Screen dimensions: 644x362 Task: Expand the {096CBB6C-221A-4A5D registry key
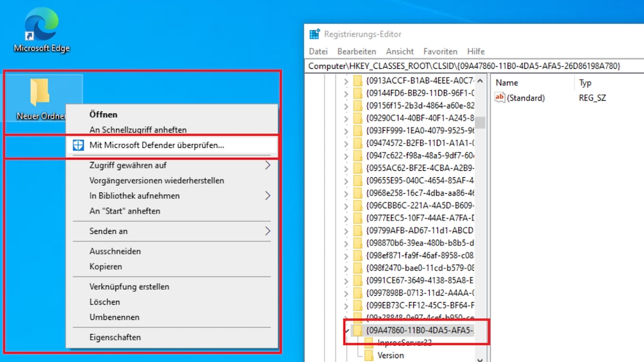pos(346,206)
